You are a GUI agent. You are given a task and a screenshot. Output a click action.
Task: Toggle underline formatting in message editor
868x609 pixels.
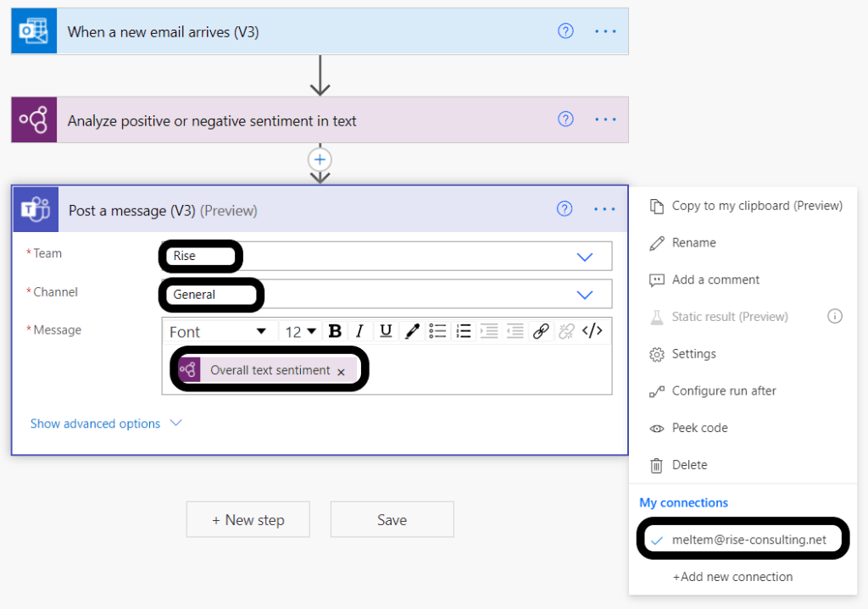[x=386, y=331]
